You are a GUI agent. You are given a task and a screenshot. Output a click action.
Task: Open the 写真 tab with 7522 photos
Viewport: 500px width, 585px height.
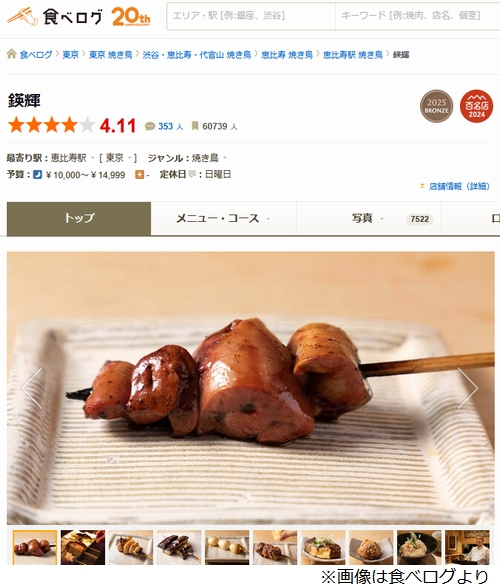369,219
